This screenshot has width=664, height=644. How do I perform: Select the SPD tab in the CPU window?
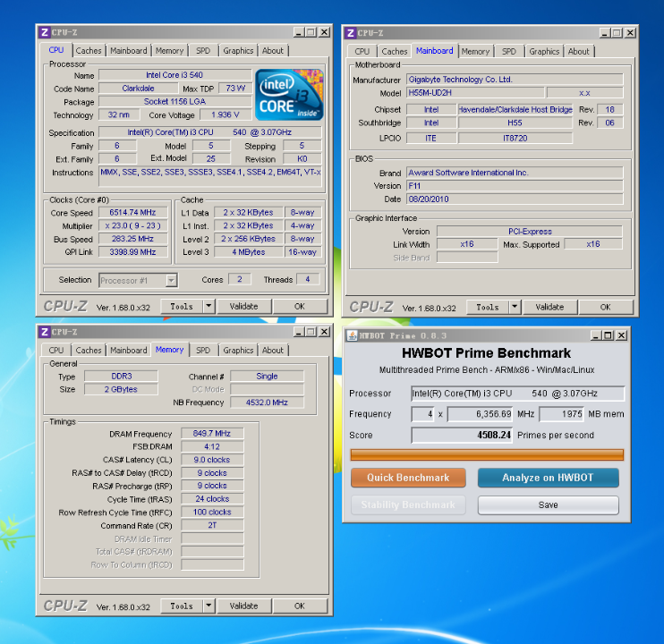pyautogui.click(x=203, y=51)
